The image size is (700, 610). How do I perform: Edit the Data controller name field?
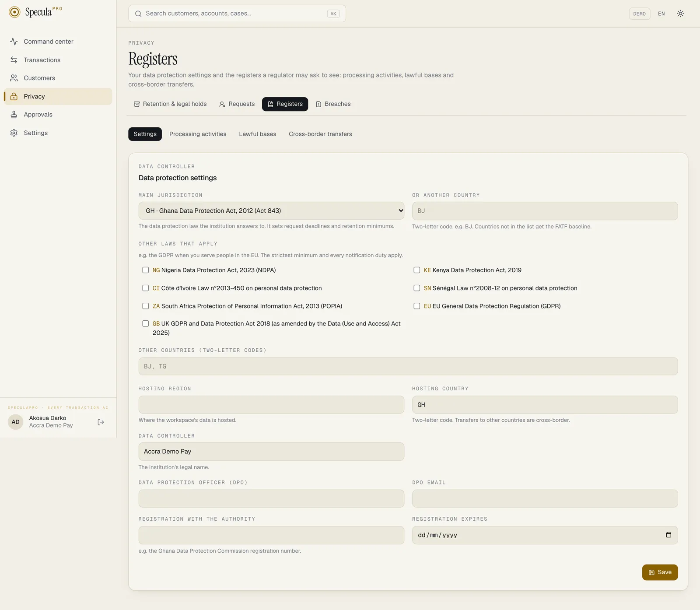tap(271, 452)
